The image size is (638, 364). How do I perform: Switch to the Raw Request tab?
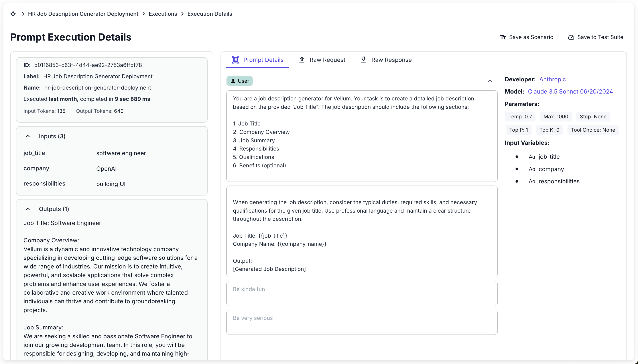(327, 60)
